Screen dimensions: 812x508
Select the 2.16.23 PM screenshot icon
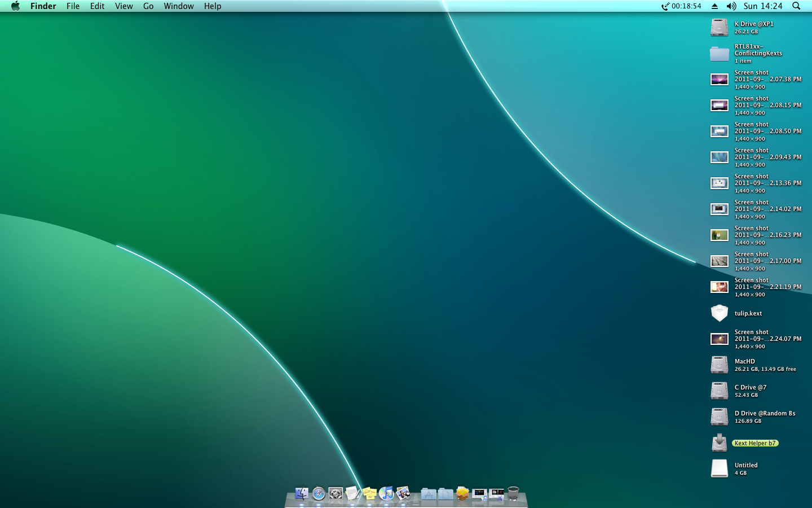pos(719,235)
